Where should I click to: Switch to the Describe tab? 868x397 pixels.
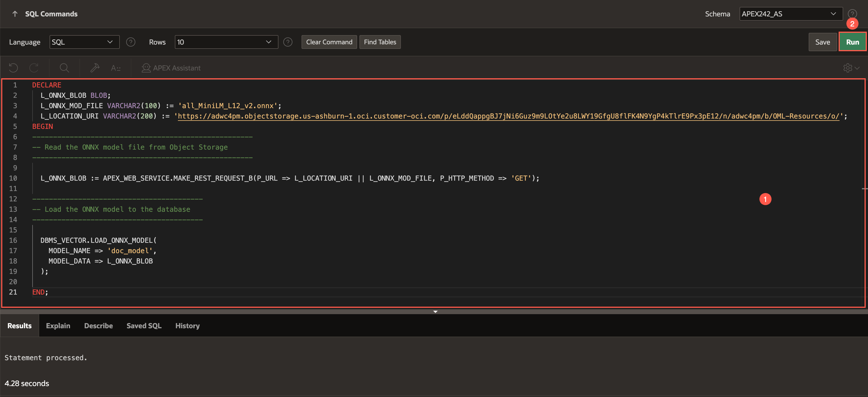(98, 326)
